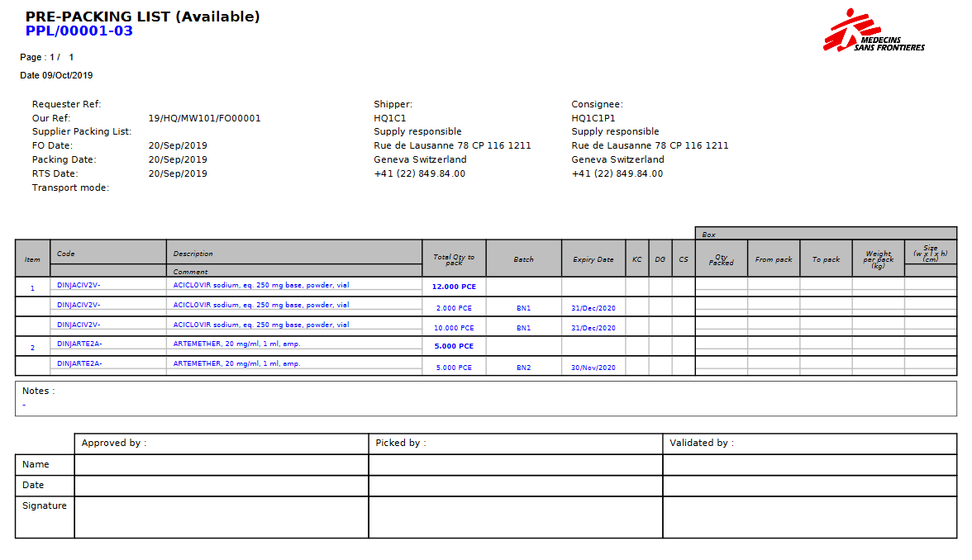
Task: Select the PRE-PACKING LIST (Available) title
Action: coord(142,17)
